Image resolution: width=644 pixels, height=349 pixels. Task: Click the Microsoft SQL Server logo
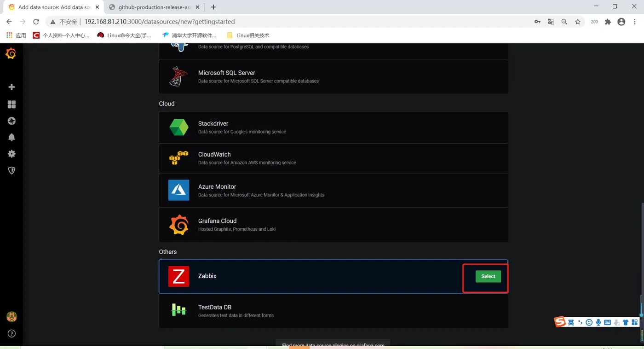pos(178,76)
